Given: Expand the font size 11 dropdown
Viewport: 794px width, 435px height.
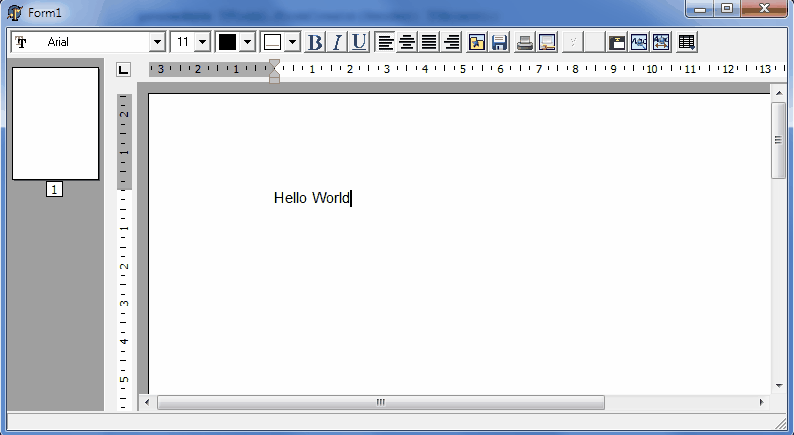Looking at the screenshot, I should [202, 42].
